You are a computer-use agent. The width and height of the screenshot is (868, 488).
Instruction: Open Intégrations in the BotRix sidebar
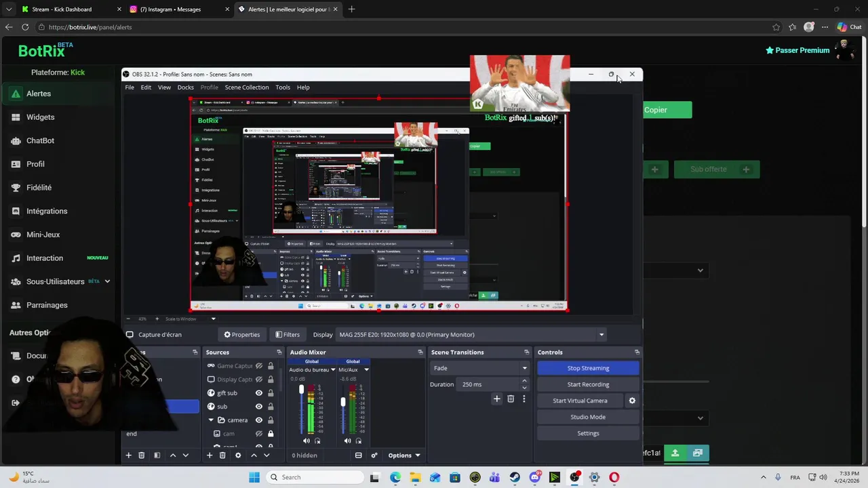point(47,211)
